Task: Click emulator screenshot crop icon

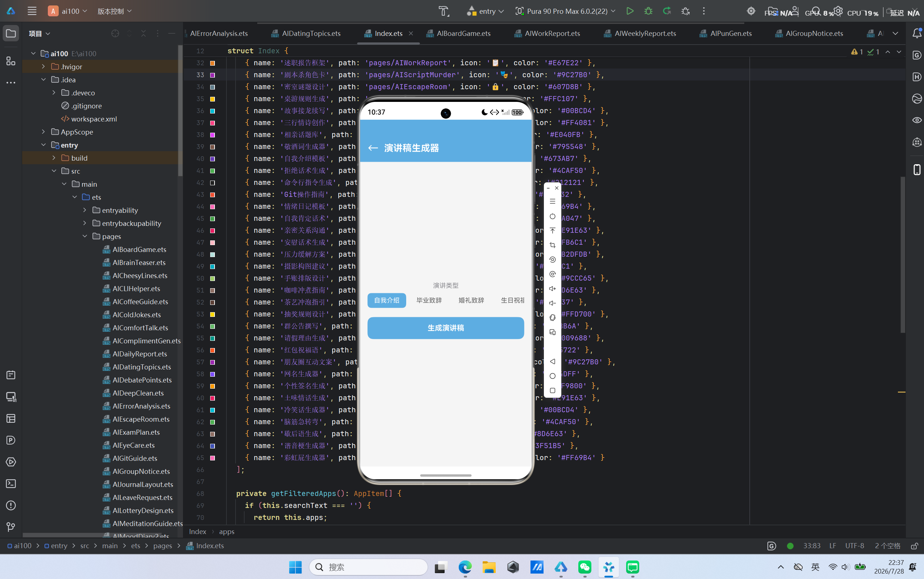Action: coord(552,245)
